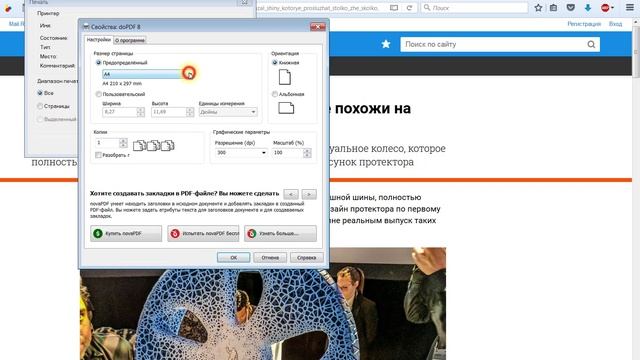Show previous tip with left arrow button
640x360 pixels.
[x=291, y=194]
